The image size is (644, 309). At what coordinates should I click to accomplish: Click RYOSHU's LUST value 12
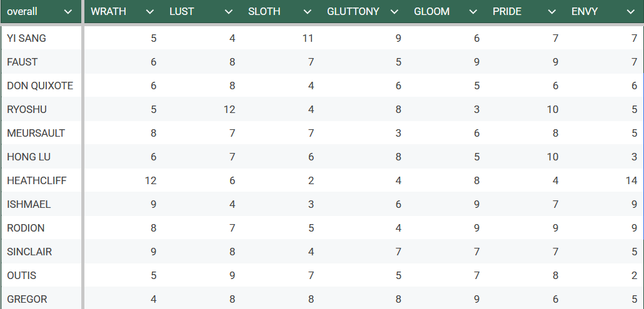coord(229,109)
